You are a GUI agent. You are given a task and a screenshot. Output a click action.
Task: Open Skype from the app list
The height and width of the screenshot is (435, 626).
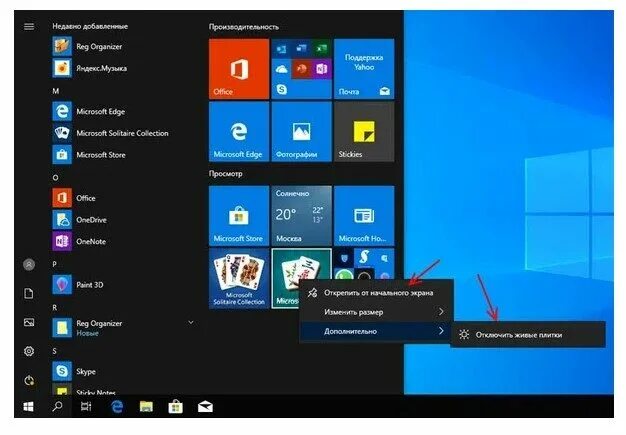point(86,371)
